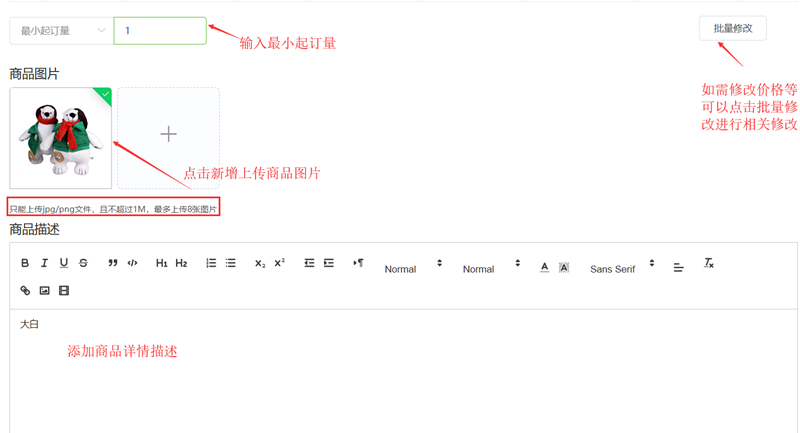The height and width of the screenshot is (433, 800).
Task: Click into the product description text area
Action: coord(403,371)
